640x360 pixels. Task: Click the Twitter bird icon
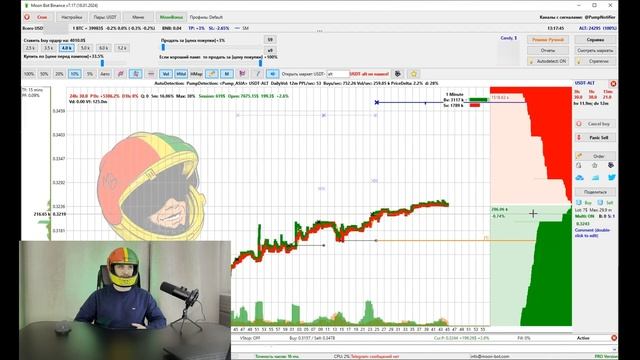611,178
